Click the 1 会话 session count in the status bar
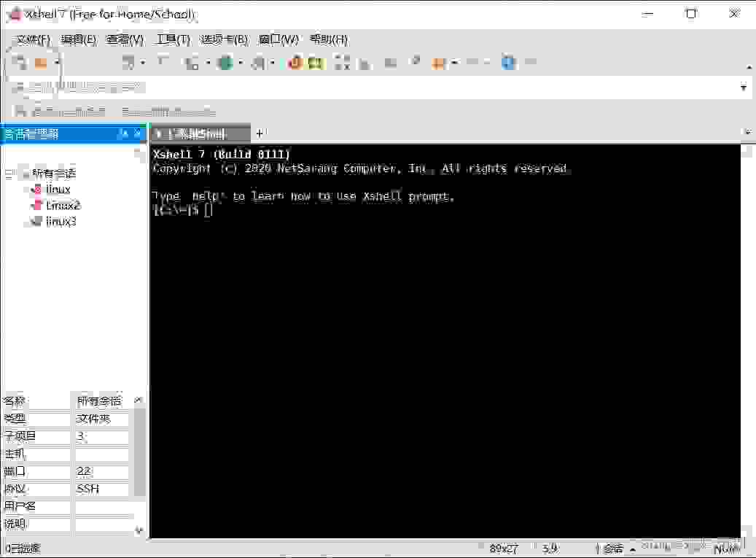 tap(609, 549)
